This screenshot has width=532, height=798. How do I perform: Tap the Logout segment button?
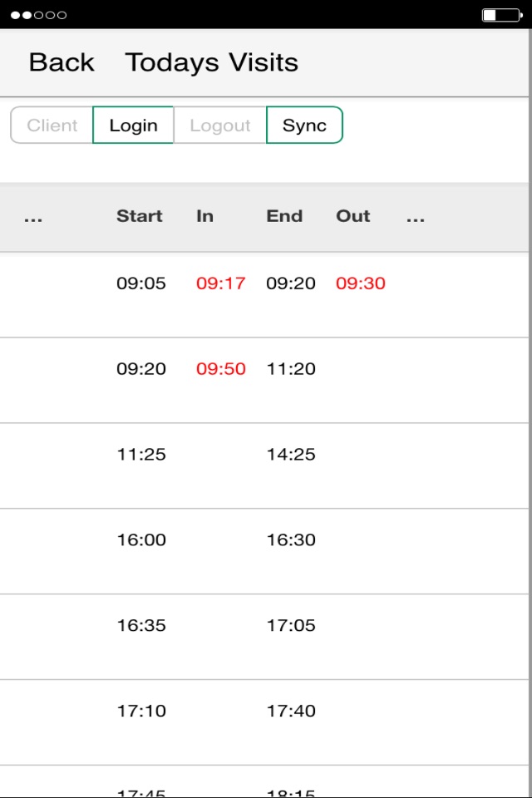point(219,126)
